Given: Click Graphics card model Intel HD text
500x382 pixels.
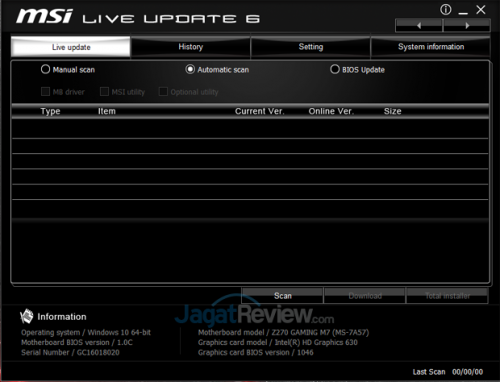Looking at the screenshot, I should [x=278, y=342].
